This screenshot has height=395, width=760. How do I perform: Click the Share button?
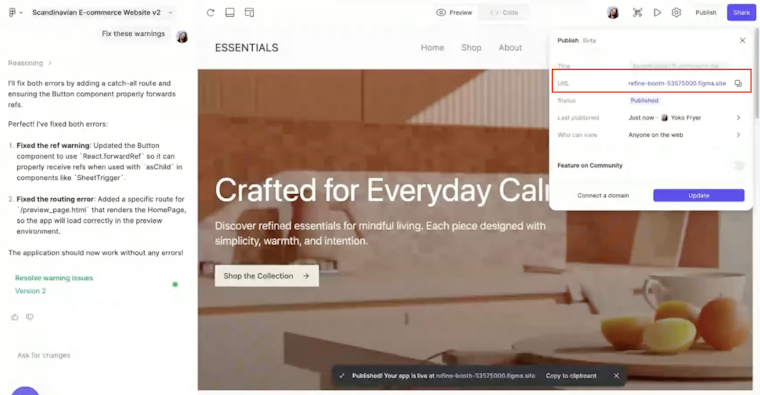(x=741, y=13)
